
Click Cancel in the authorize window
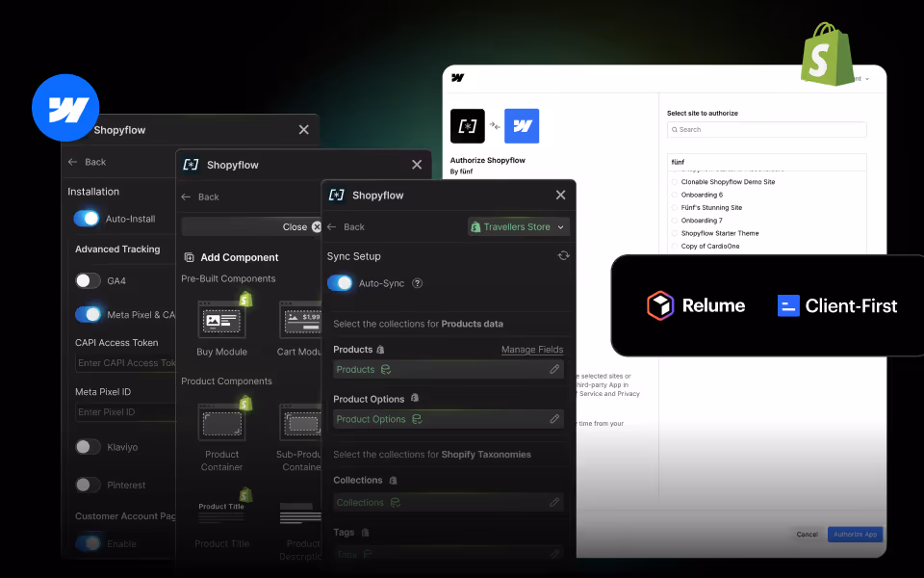tap(807, 535)
